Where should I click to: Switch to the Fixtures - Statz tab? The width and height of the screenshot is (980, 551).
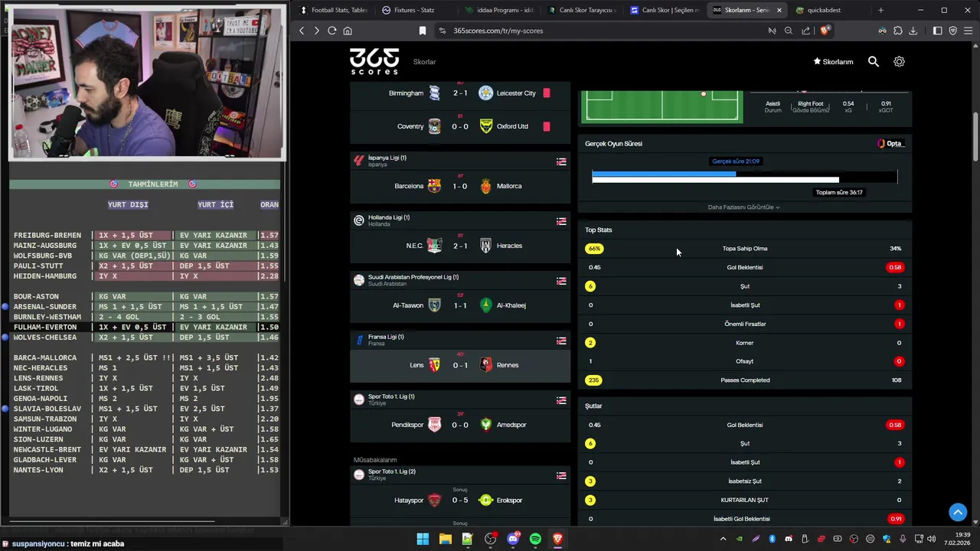pyautogui.click(x=414, y=10)
